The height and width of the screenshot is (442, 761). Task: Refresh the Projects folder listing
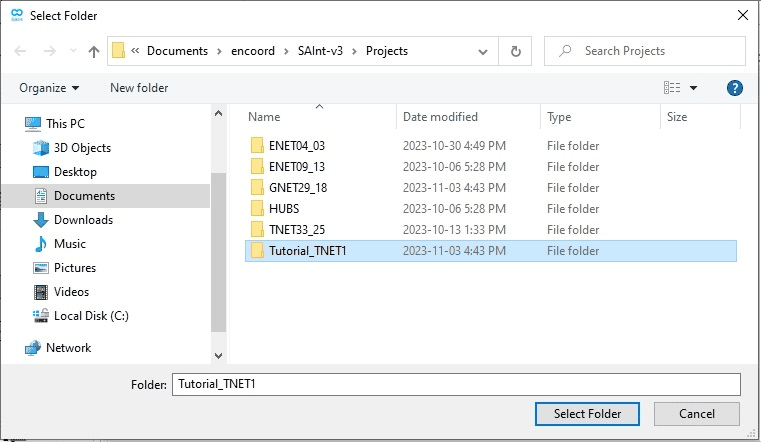[x=515, y=51]
